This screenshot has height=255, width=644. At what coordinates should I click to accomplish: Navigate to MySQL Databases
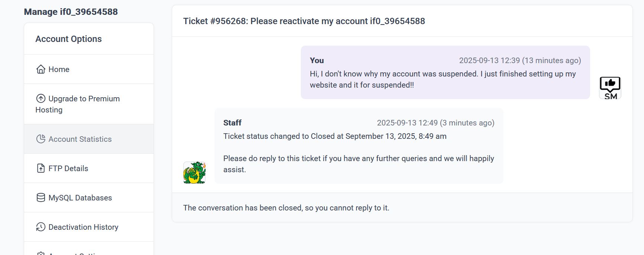pos(80,198)
